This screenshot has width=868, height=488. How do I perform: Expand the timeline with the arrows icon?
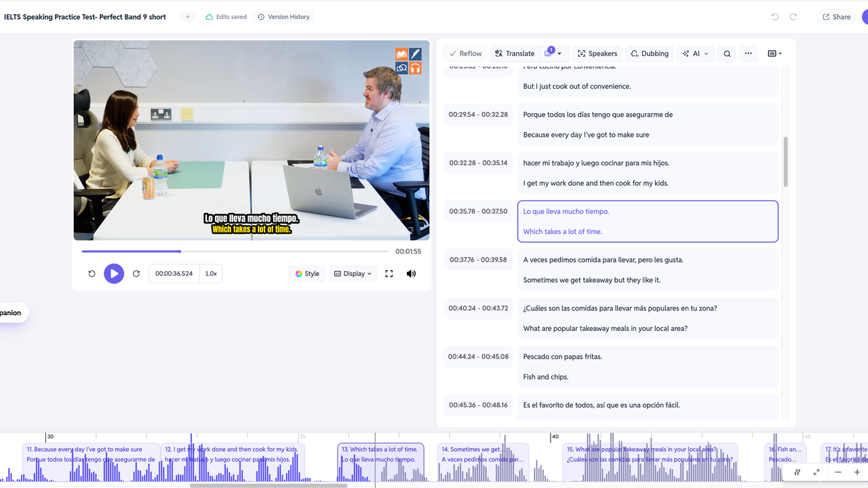click(816, 472)
